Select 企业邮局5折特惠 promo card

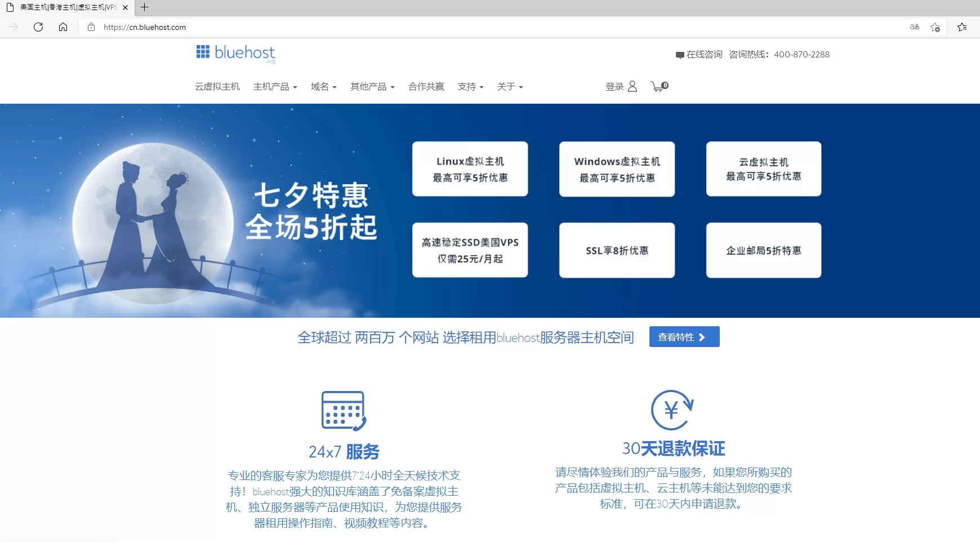764,250
